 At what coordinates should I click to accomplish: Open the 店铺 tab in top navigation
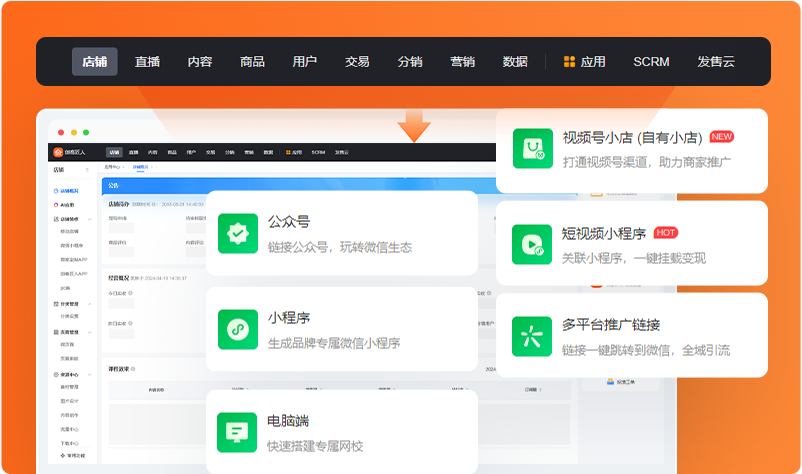(x=94, y=62)
